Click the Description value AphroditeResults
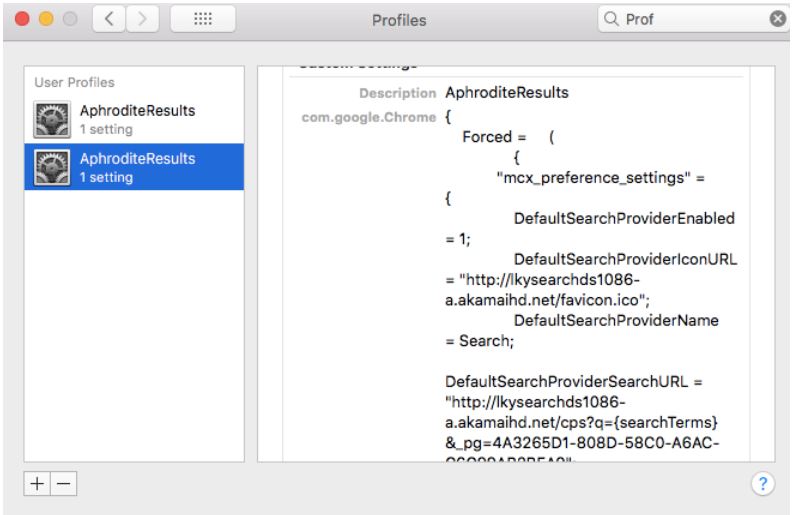The image size is (792, 515). (506, 93)
